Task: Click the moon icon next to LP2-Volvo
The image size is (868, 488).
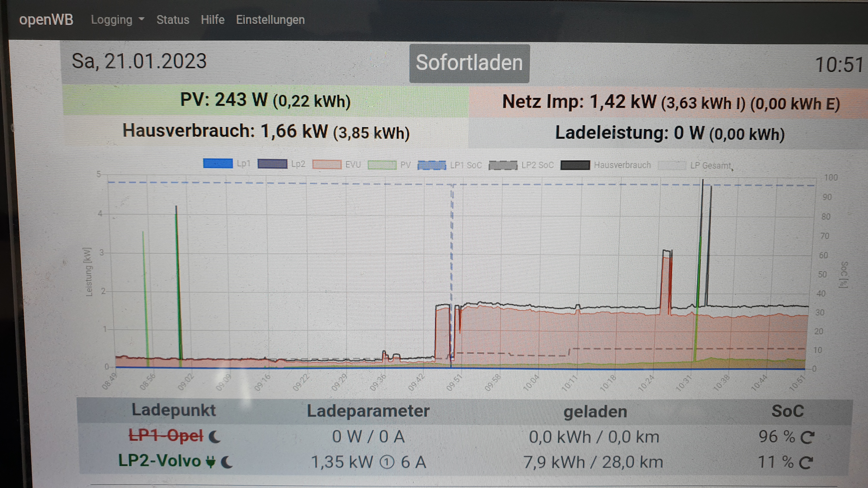Action: pos(227,462)
